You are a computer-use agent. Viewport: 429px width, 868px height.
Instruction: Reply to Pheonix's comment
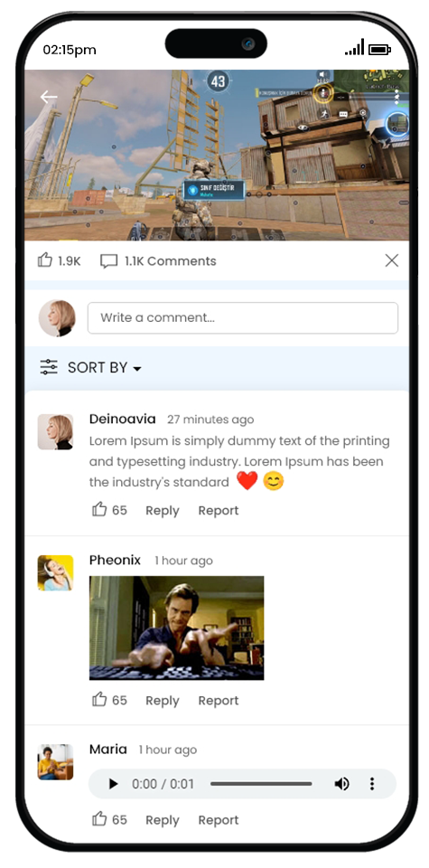tap(162, 700)
